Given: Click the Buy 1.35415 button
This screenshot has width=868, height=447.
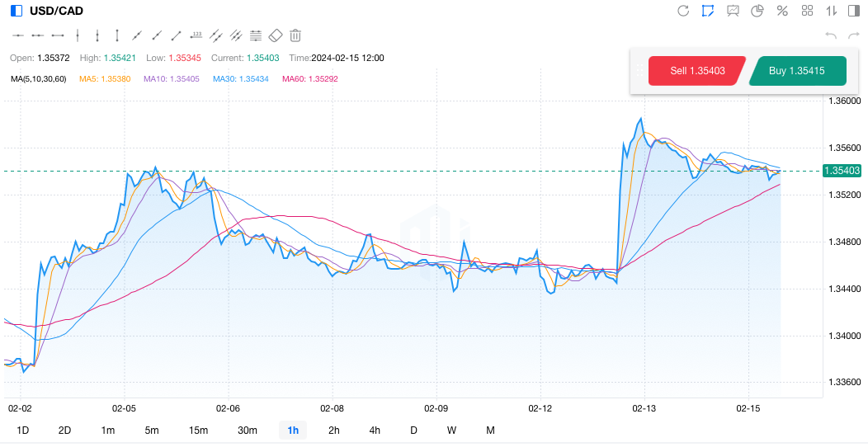Looking at the screenshot, I should click(x=796, y=71).
